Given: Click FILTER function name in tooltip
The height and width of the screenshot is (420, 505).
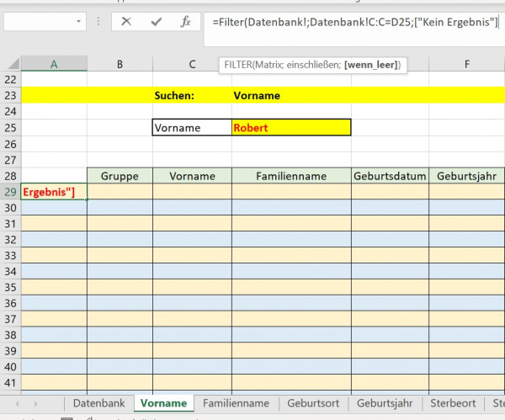Looking at the screenshot, I should (x=238, y=65).
